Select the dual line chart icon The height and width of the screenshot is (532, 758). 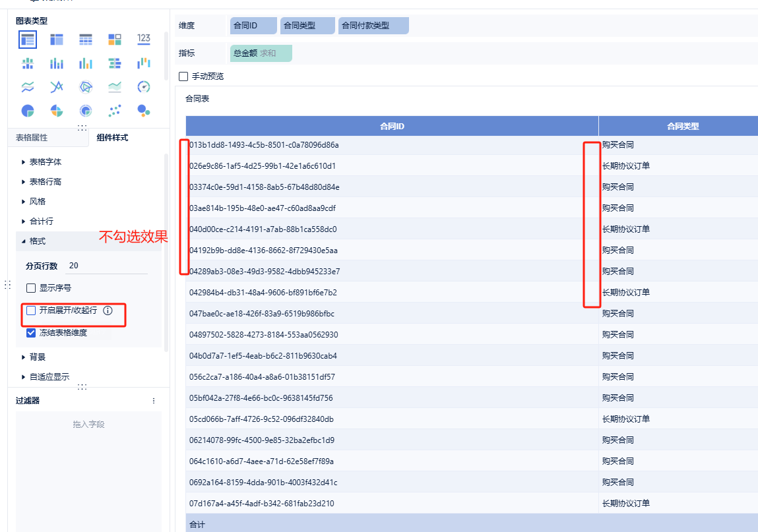tap(28, 87)
